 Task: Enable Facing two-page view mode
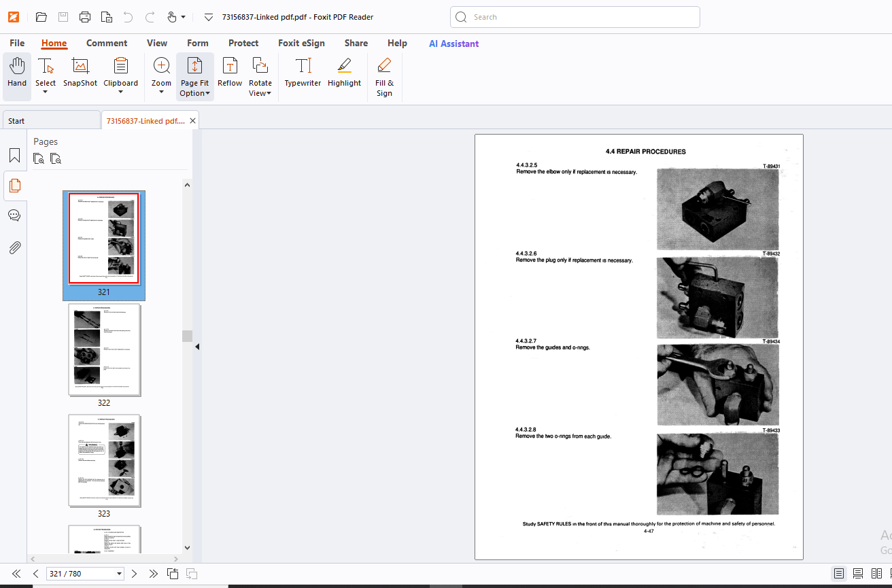(877, 574)
